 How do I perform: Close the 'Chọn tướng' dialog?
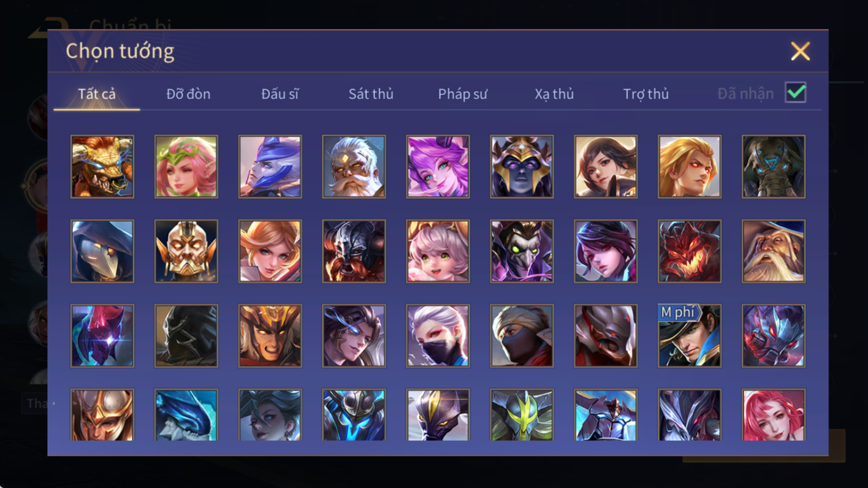click(800, 51)
